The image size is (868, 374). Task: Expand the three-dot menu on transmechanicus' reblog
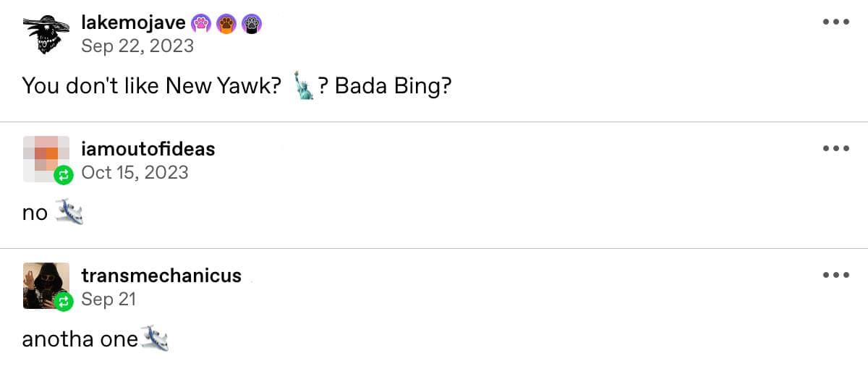(835, 275)
